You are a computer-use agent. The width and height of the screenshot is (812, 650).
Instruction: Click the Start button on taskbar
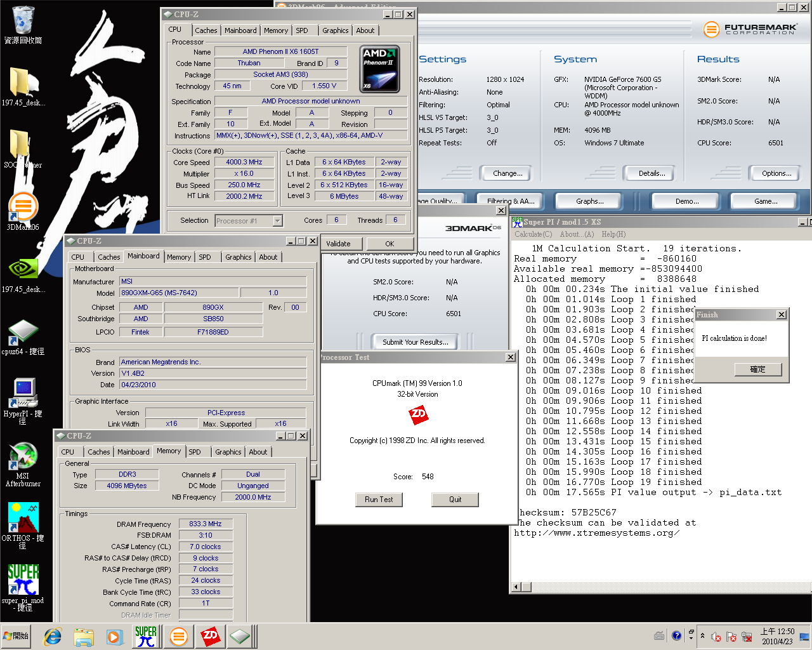(16, 636)
